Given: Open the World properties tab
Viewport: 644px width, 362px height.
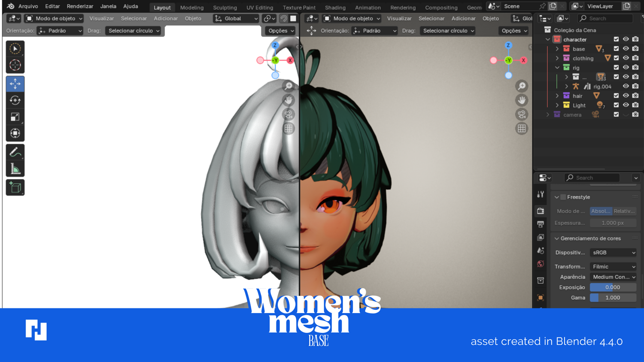Looking at the screenshot, I should click(x=541, y=264).
